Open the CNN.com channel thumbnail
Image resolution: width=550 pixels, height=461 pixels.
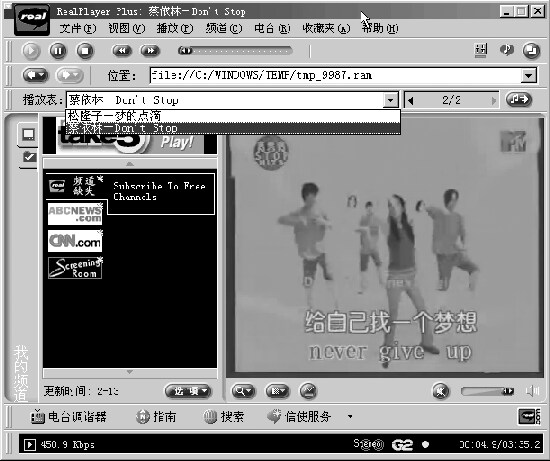pyautogui.click(x=75, y=241)
